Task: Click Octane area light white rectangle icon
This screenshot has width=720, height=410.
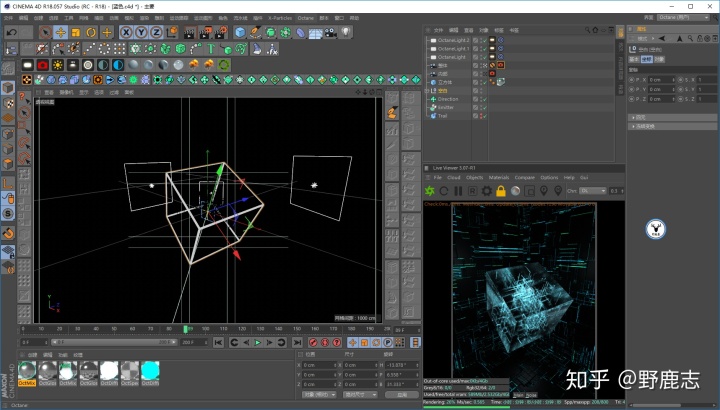Action: point(28,65)
